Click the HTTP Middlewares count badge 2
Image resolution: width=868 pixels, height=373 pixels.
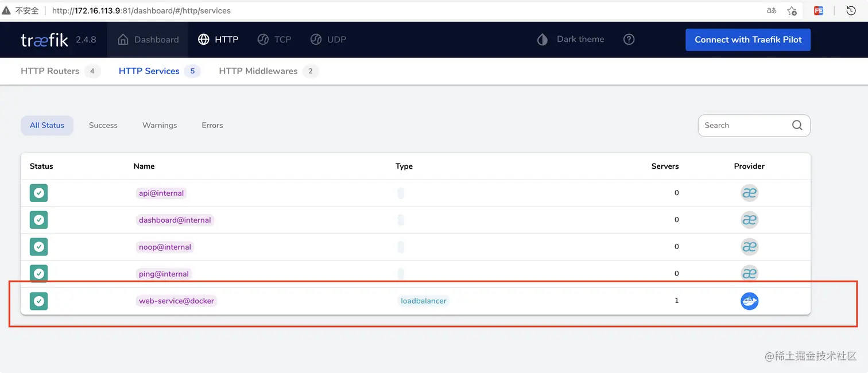[x=311, y=71]
